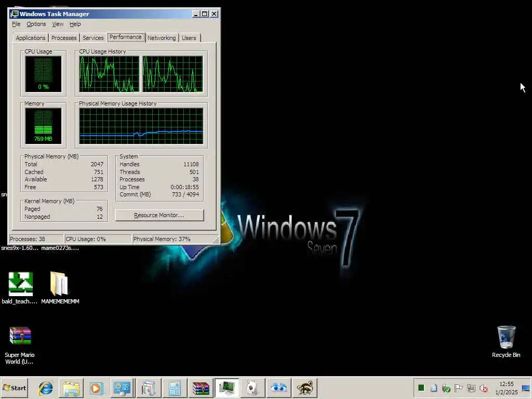Image resolution: width=532 pixels, height=399 pixels.
Task: Switch to the Services tab
Action: [x=93, y=38]
